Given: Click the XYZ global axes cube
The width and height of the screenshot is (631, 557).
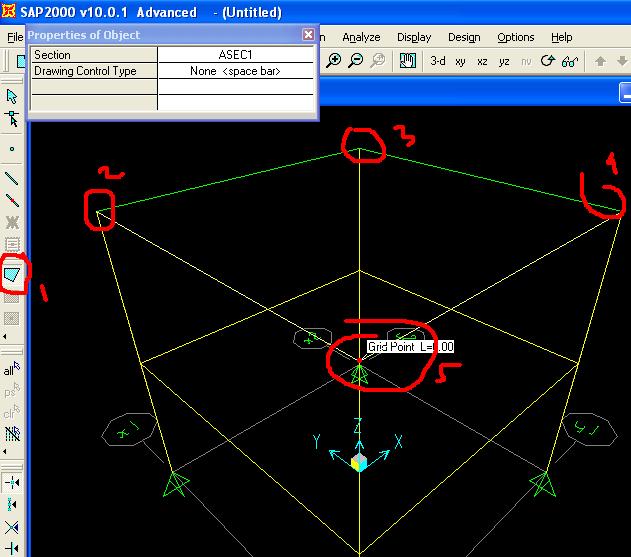Looking at the screenshot, I should tap(359, 462).
